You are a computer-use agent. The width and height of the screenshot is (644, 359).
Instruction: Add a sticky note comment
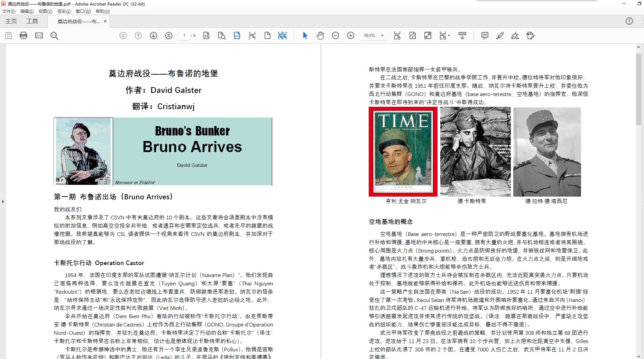pyautogui.click(x=485, y=36)
